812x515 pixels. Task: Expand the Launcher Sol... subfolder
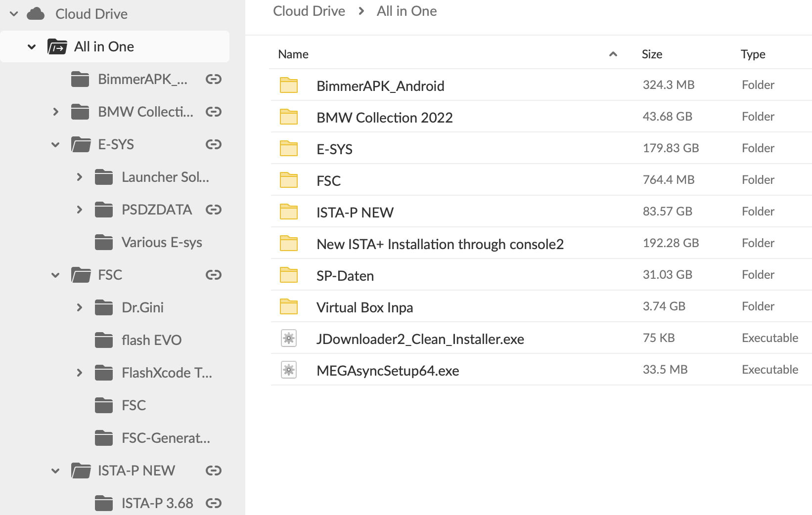coord(79,177)
